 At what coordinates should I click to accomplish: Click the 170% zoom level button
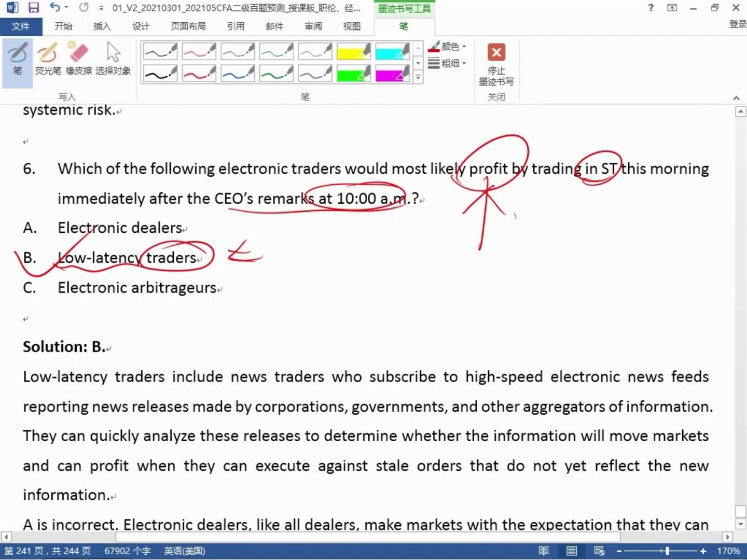tap(728, 551)
